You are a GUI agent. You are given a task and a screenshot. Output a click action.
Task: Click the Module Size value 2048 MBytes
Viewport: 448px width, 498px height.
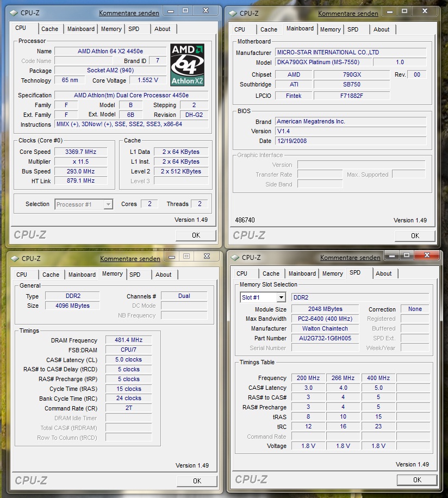[325, 309]
